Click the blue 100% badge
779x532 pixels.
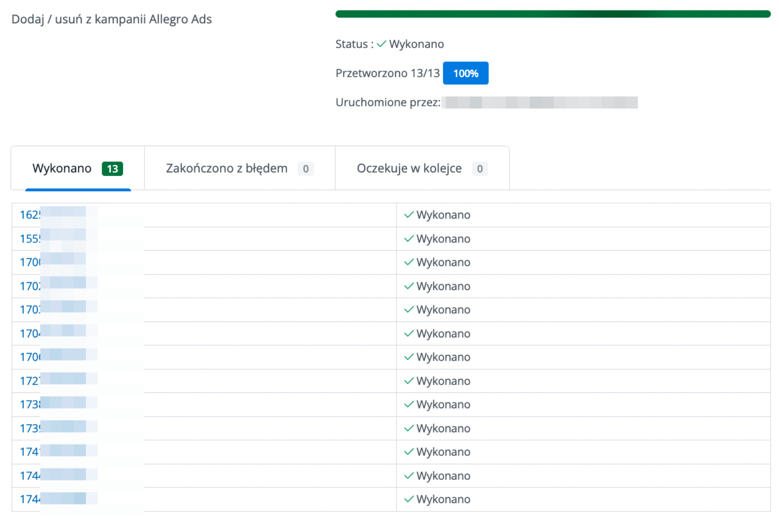coord(465,73)
